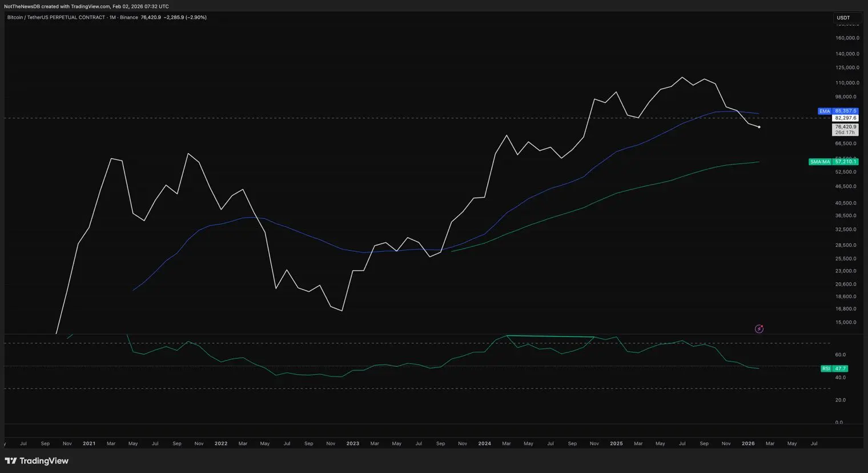Image resolution: width=868 pixels, height=473 pixels.
Task: Click the 125,000.0 price axis label
Action: [847, 68]
